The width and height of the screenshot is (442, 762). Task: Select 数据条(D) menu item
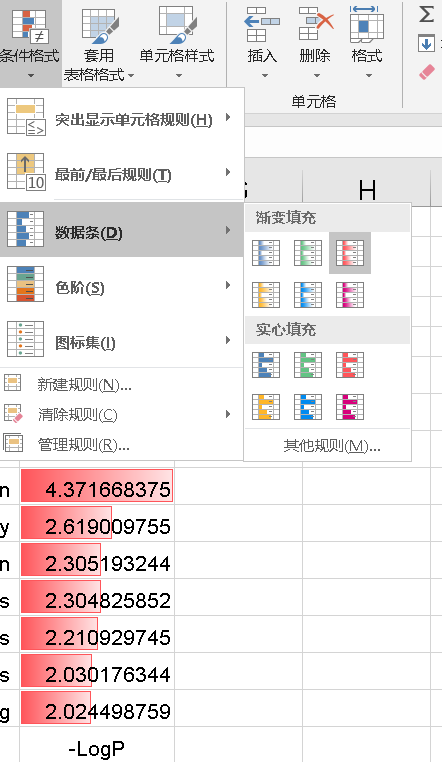(x=121, y=229)
